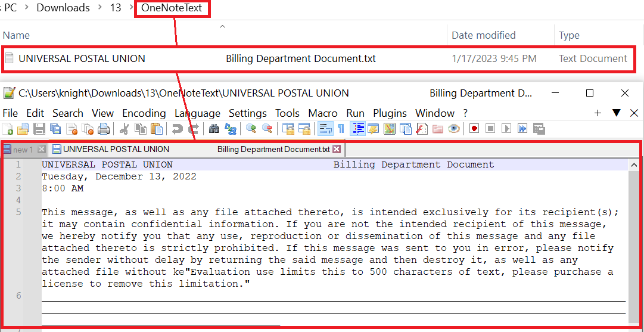Open the tab list down-arrow dropdown
This screenshot has height=332, width=644.
pyautogui.click(x=617, y=113)
